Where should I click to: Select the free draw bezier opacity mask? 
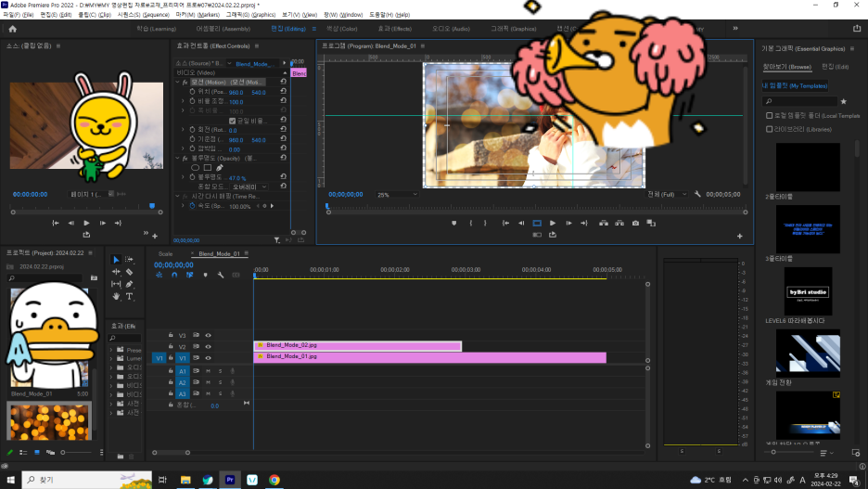point(220,167)
